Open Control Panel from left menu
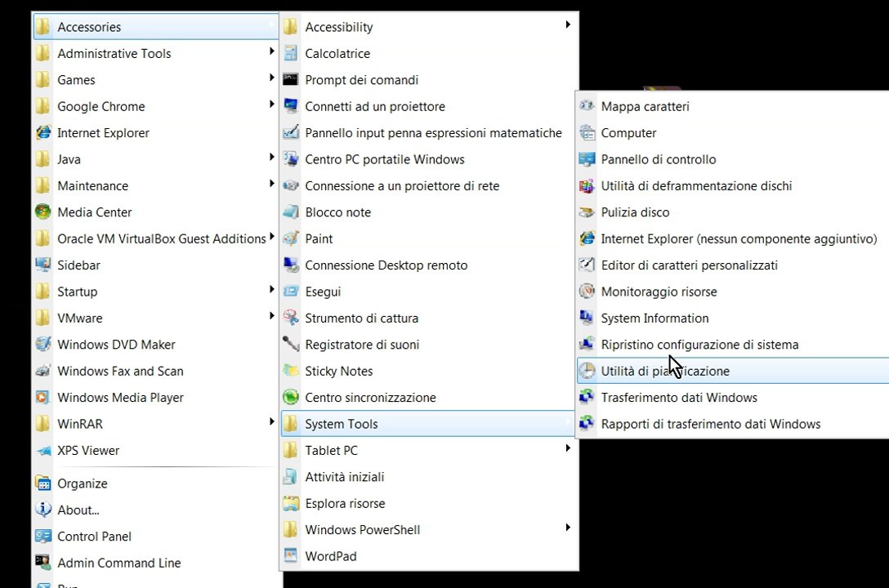This screenshot has width=889, height=588. click(x=156, y=537)
